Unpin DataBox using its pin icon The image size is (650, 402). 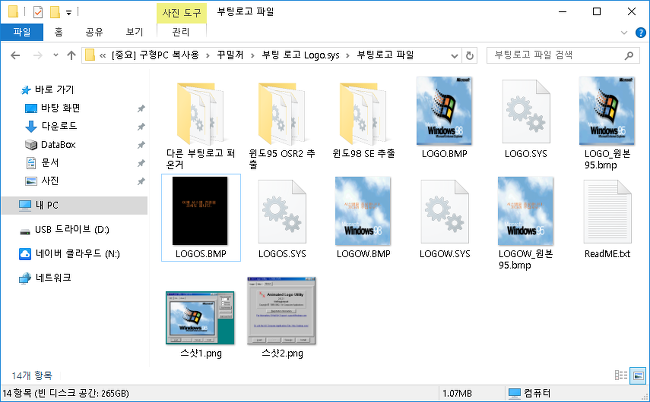(141, 145)
